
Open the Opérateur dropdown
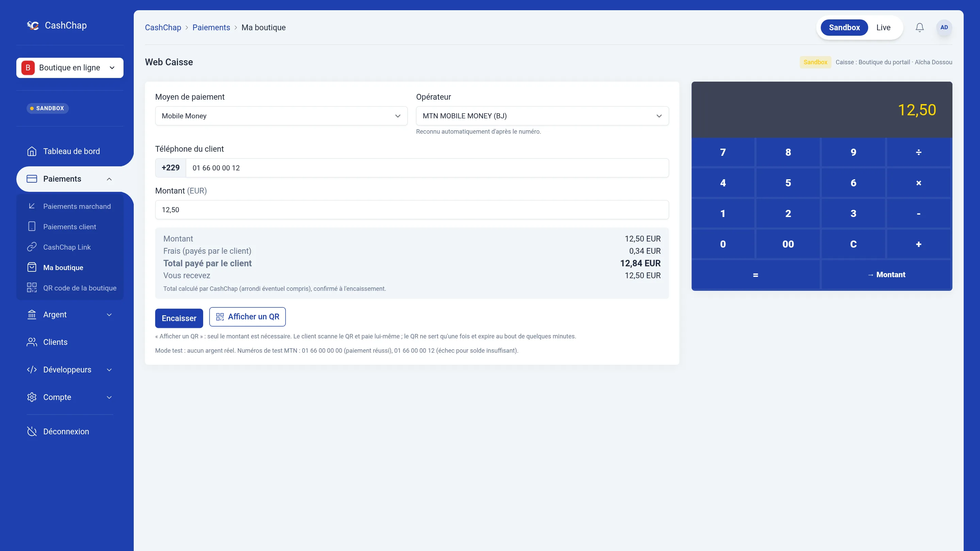542,116
